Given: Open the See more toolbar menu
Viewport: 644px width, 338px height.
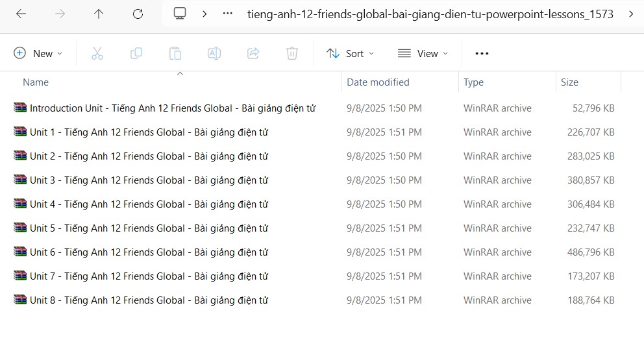Looking at the screenshot, I should tap(482, 53).
